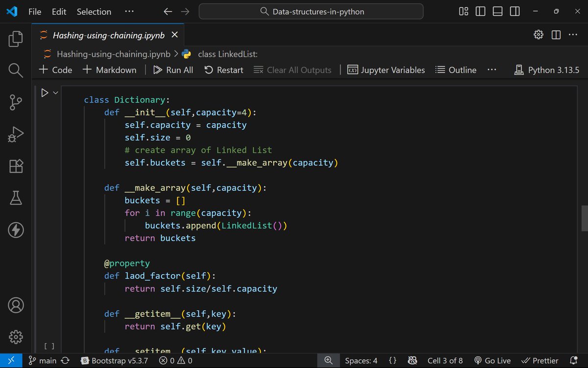588x368 pixels.
Task: Open the File menu
Action: pyautogui.click(x=34, y=11)
